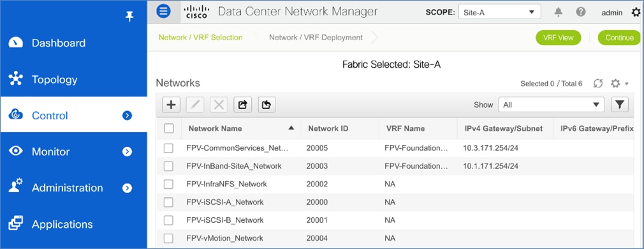The image size is (644, 249).
Task: Check FPV-iSCSI-B_Network row
Action: pyautogui.click(x=168, y=220)
